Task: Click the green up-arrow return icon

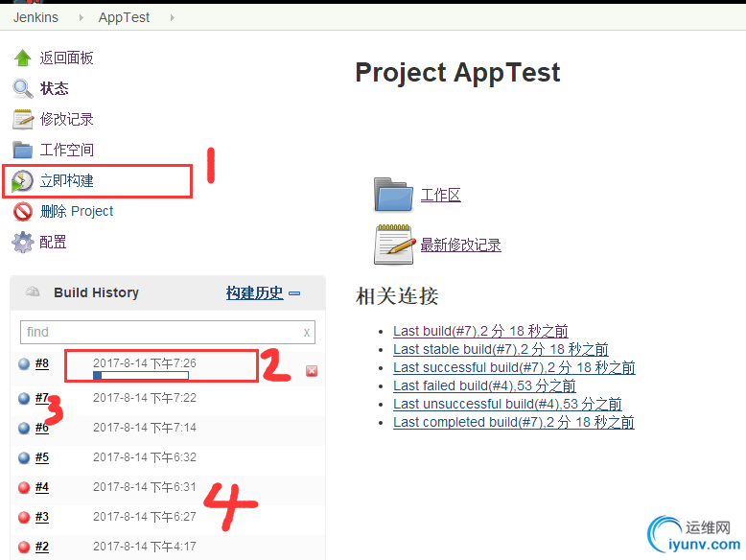Action: [x=22, y=58]
